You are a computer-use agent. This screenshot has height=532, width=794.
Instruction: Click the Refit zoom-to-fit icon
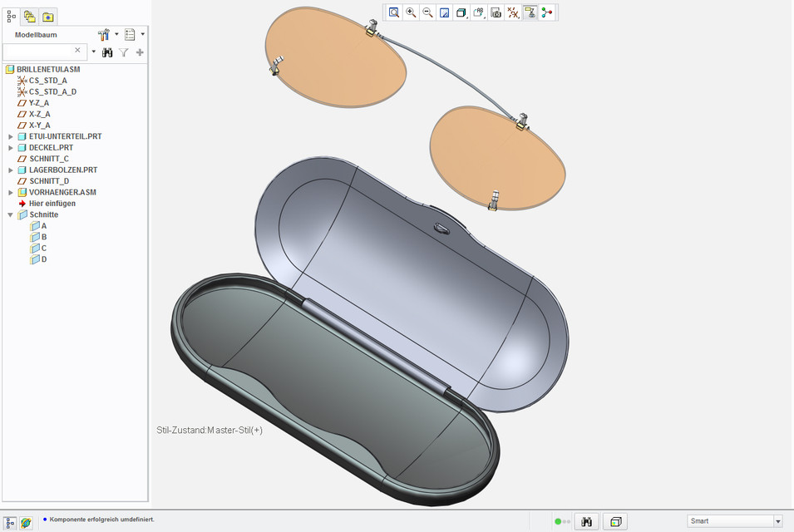coord(394,12)
